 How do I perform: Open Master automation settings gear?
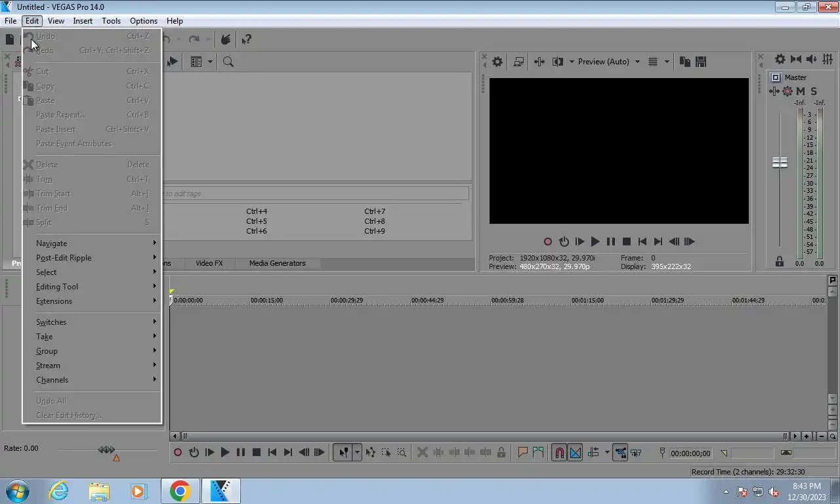pos(787,91)
